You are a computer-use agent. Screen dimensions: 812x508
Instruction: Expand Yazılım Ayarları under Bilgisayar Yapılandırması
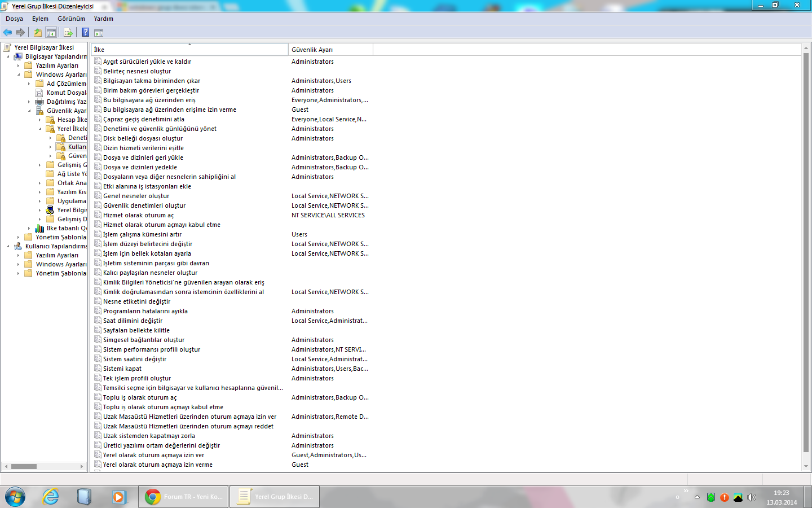(x=19, y=65)
